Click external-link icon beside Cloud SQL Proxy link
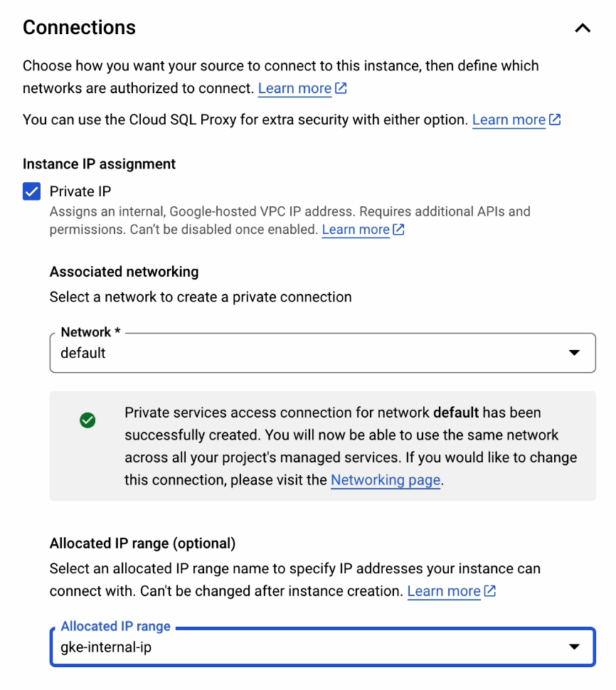The height and width of the screenshot is (690, 616). tap(556, 120)
